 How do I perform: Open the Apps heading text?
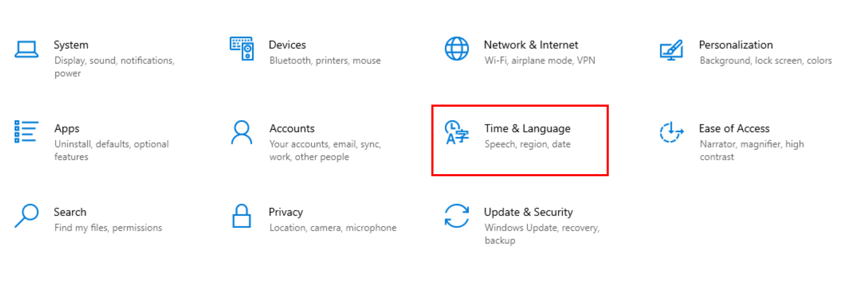67,128
